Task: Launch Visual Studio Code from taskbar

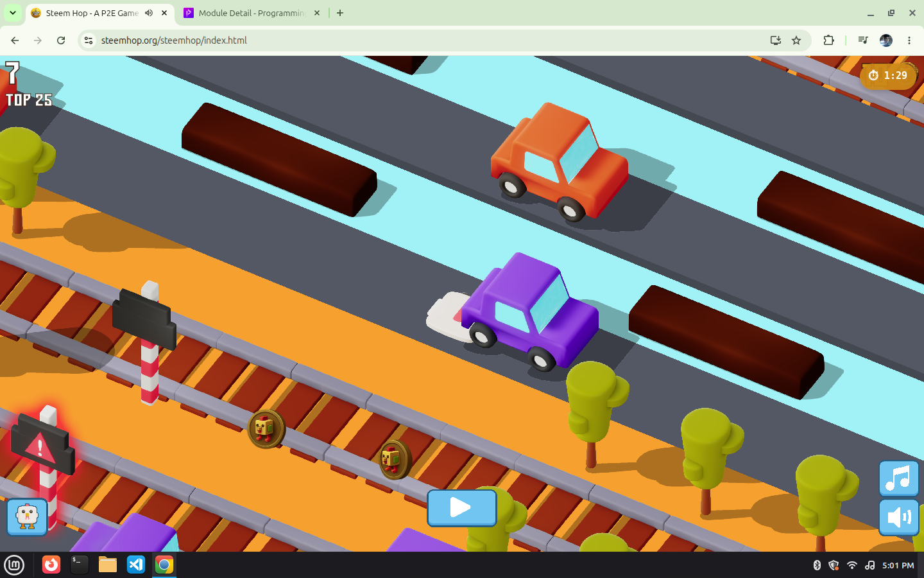Action: point(136,565)
